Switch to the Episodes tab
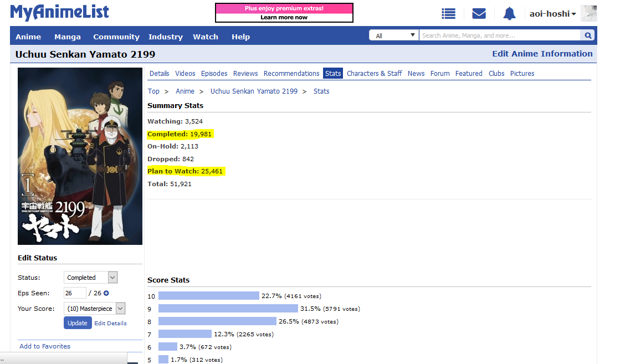This screenshot has height=364, width=625. (214, 73)
